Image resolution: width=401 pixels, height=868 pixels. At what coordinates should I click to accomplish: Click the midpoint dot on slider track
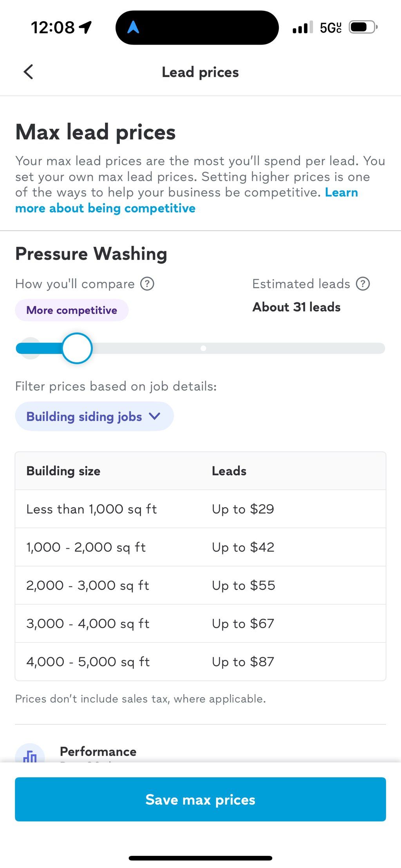point(203,348)
